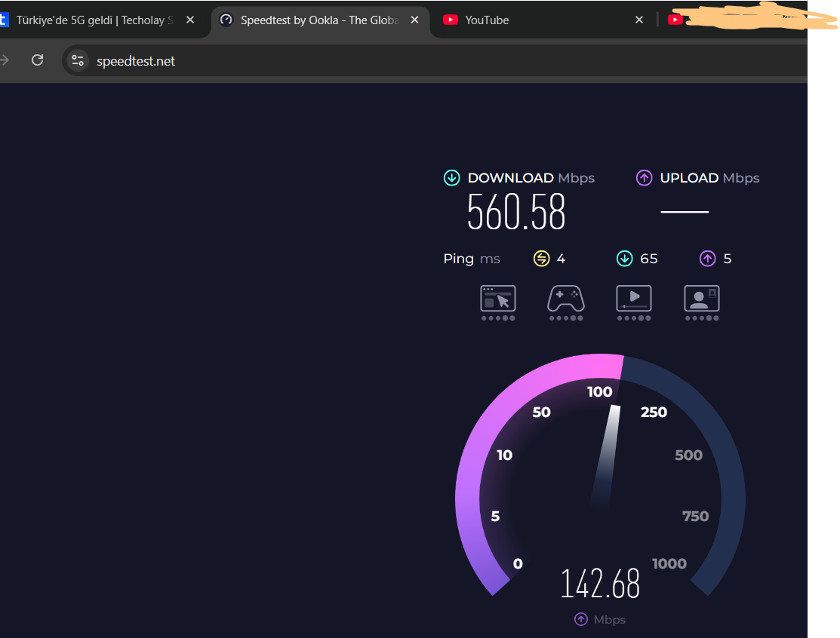
Task: Click the download result 560.58
Action: pos(516,212)
